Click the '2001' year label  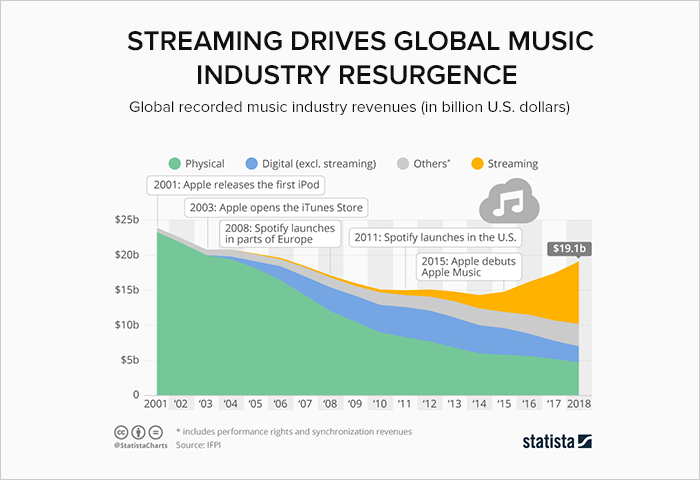click(x=155, y=404)
